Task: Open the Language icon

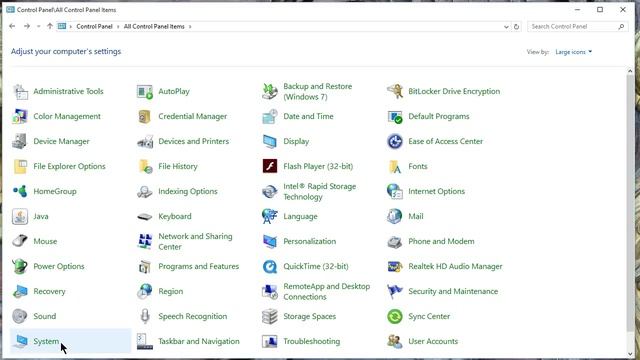Action: click(270, 216)
